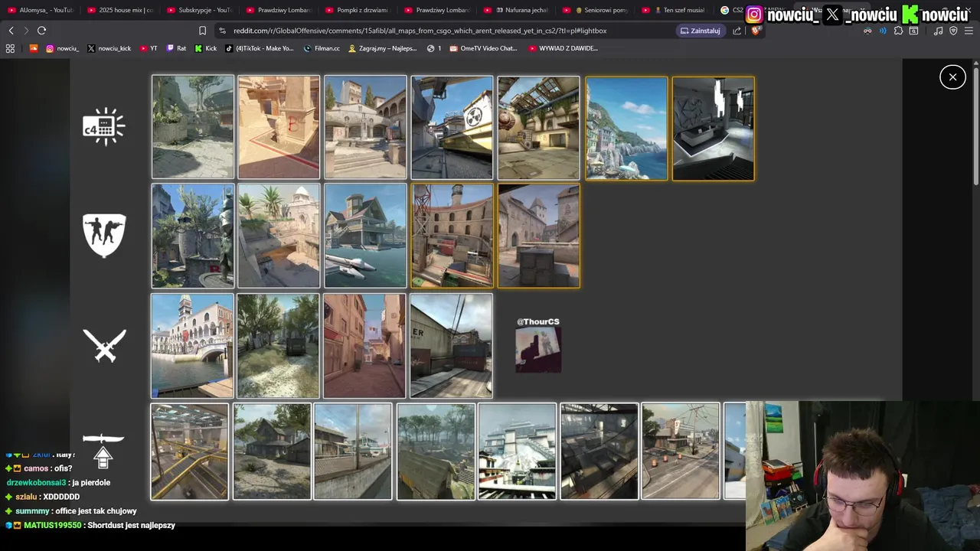Switch to the Ten szef musiał tab
Viewport: 980px width, 551px height.
pyautogui.click(x=674, y=10)
